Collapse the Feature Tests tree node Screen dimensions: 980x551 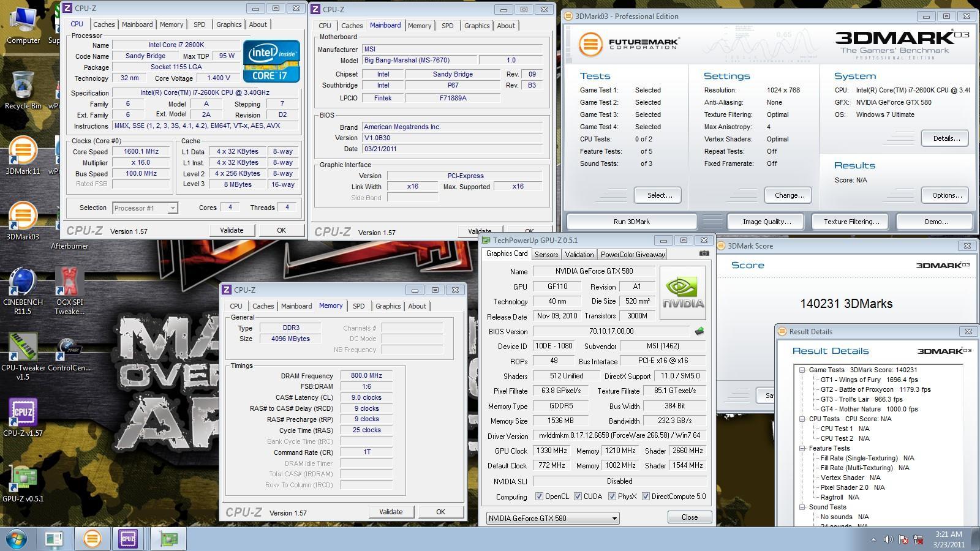tap(802, 448)
